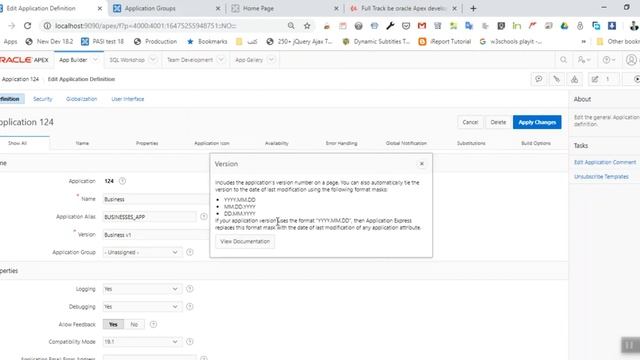Set Allow Feedback to No
The width and height of the screenshot is (640, 360).
(x=134, y=324)
